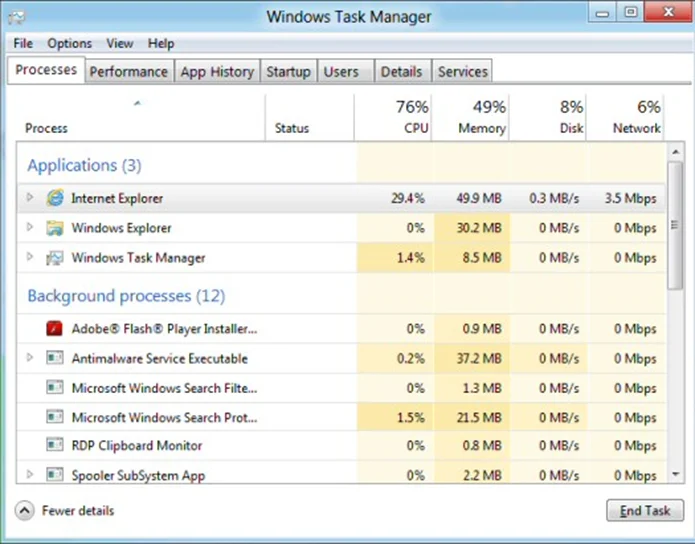This screenshot has width=695, height=544.
Task: Click the Internet Explorer process icon
Action: pos(55,198)
